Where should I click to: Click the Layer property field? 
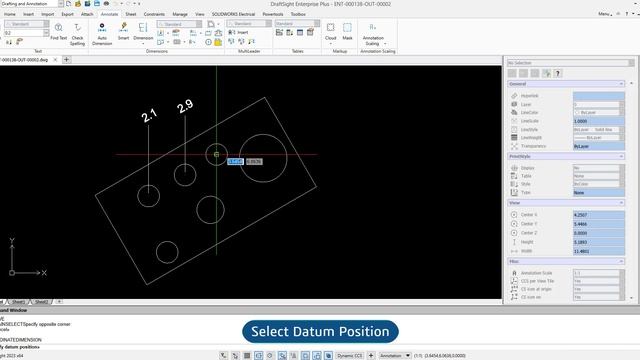(x=599, y=104)
